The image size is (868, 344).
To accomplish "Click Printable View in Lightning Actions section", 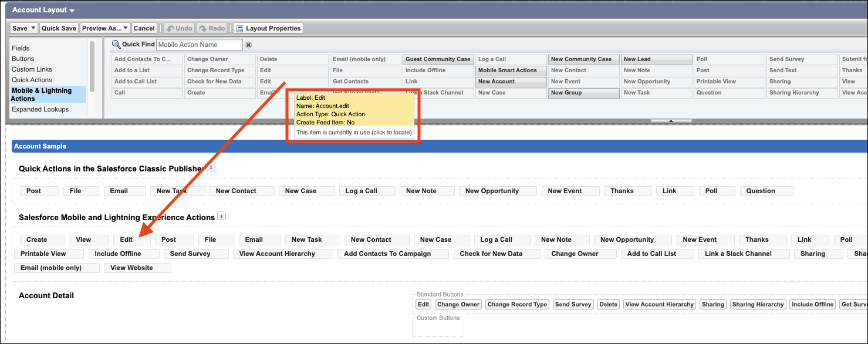I will [x=49, y=254].
